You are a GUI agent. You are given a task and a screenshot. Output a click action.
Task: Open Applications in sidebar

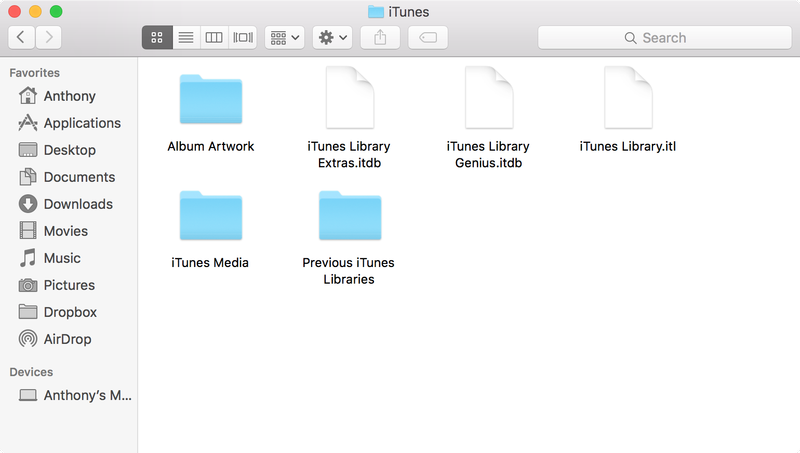(x=69, y=123)
